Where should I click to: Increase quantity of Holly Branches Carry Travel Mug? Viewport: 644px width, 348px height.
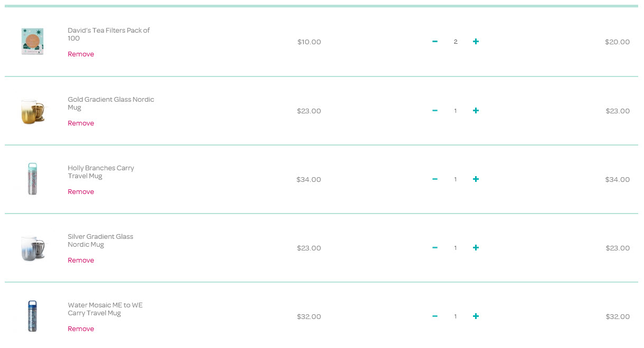click(x=476, y=179)
